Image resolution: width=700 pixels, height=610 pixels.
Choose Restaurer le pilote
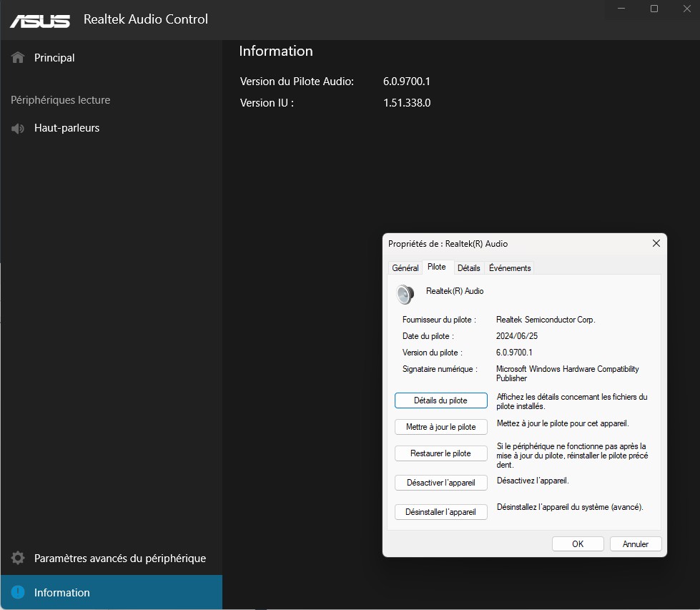point(440,453)
